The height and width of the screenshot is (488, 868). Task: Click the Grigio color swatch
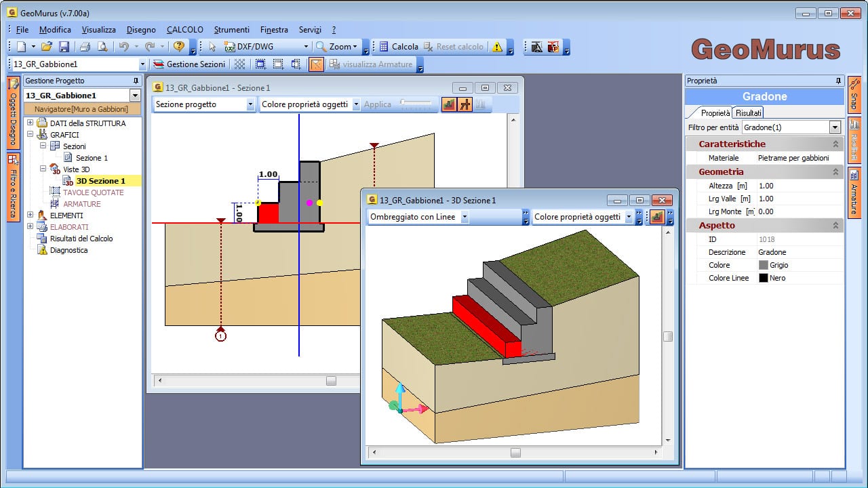(x=764, y=265)
